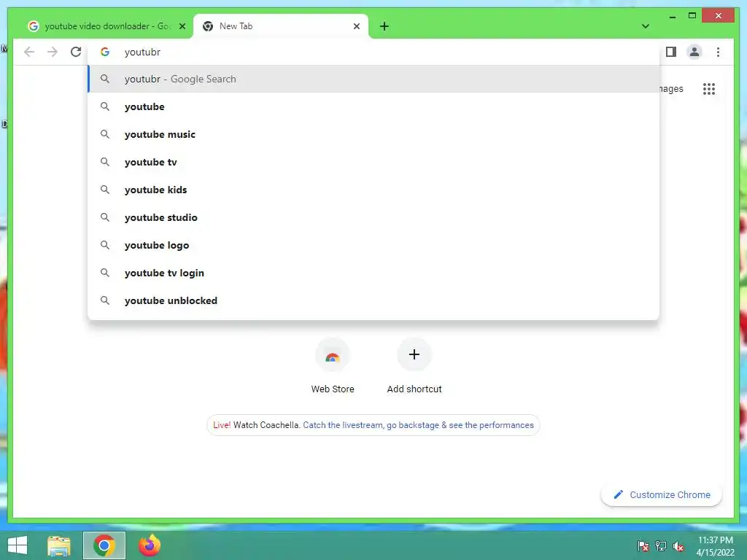
Task: Maximize the Chrome window
Action: 692,16
